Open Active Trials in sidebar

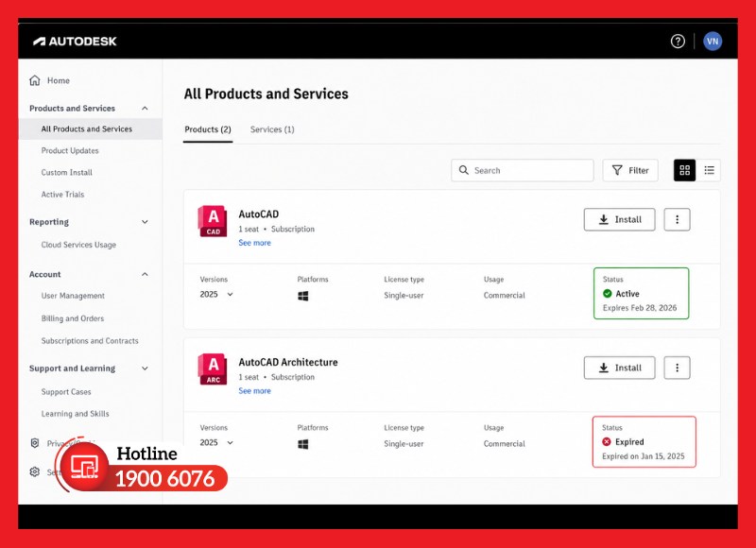tap(62, 195)
